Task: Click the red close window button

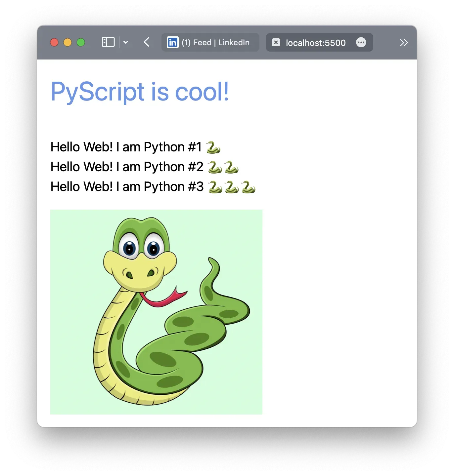Action: [x=54, y=42]
